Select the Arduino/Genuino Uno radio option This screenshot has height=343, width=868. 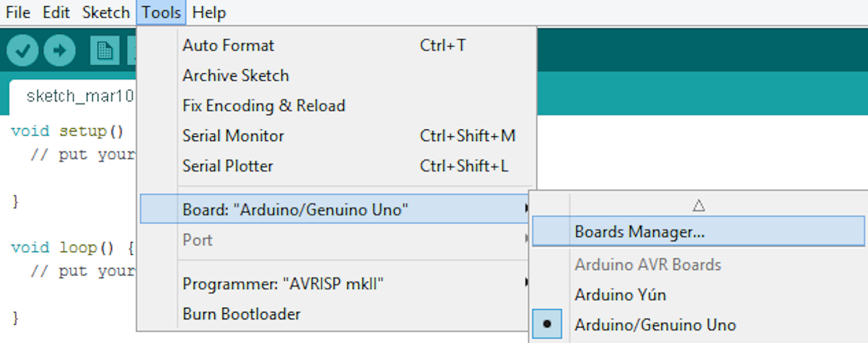click(x=655, y=325)
